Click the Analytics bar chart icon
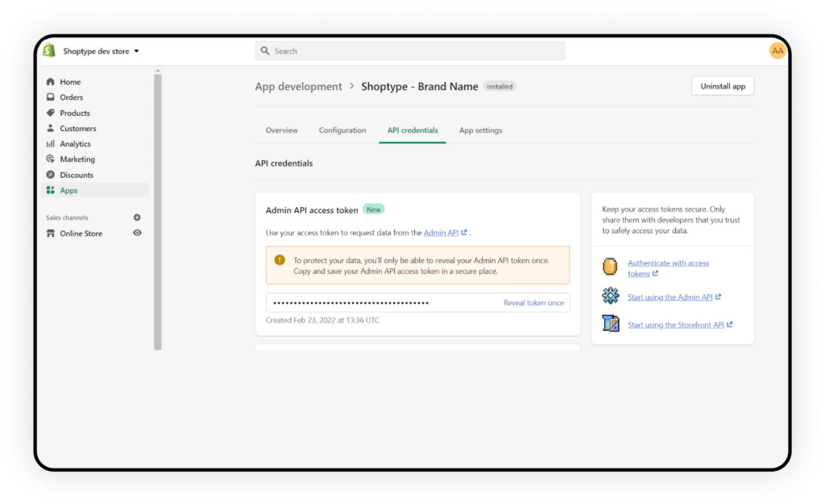 51,143
